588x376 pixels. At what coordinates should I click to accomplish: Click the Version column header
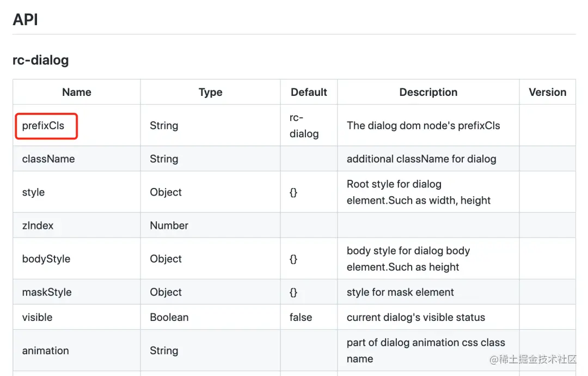548,92
